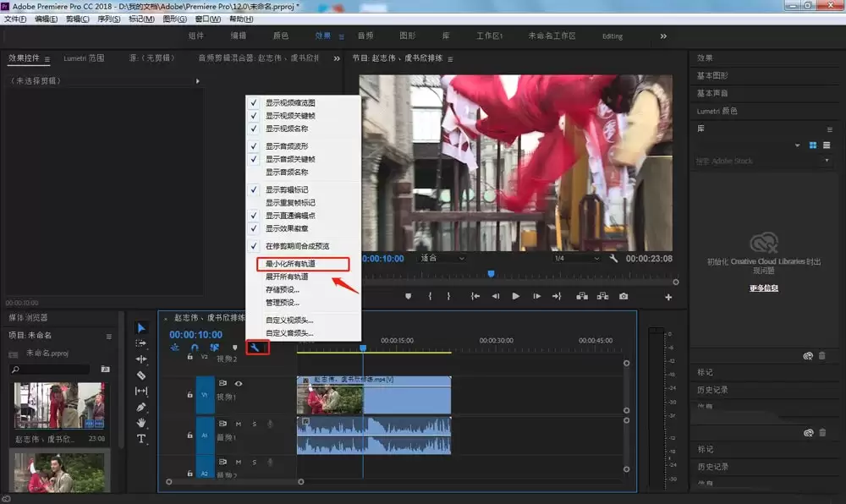Screen dimensions: 846x504
Task: Open the 适合 zoom level dropdown
Action: tap(442, 258)
